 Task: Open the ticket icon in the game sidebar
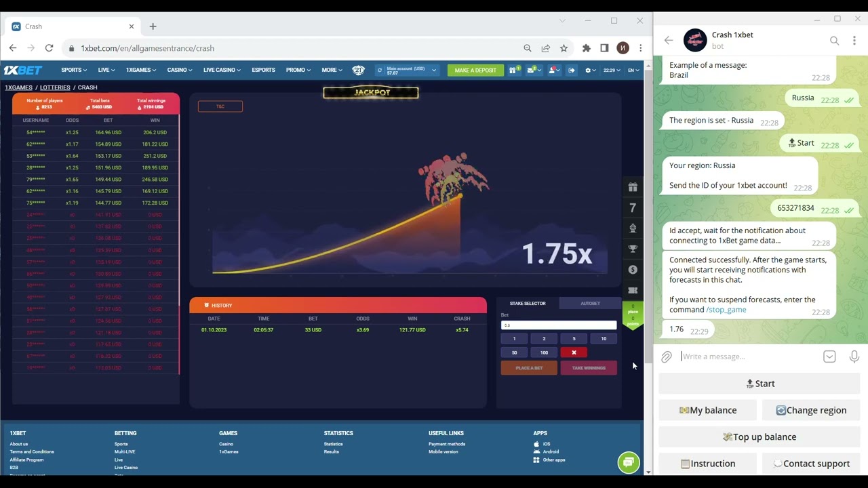[633, 290]
